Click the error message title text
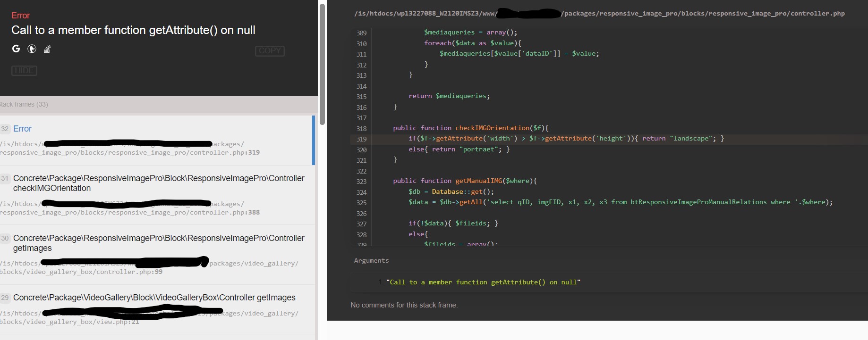 tap(133, 30)
